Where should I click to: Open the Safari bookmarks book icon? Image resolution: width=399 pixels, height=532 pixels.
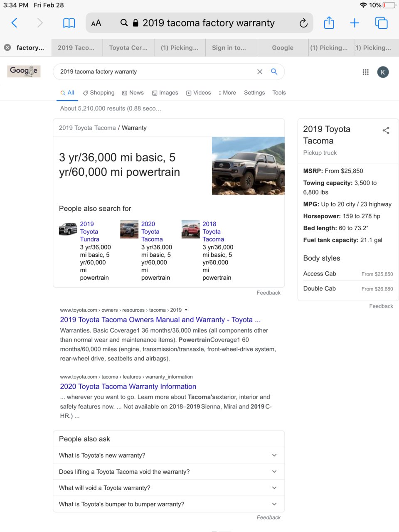tap(69, 23)
